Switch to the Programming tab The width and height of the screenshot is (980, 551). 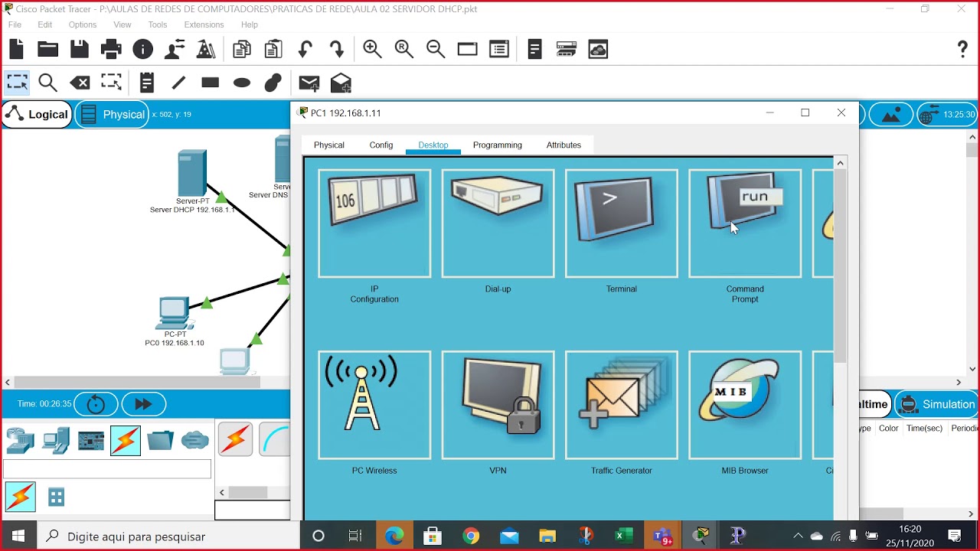click(x=498, y=145)
